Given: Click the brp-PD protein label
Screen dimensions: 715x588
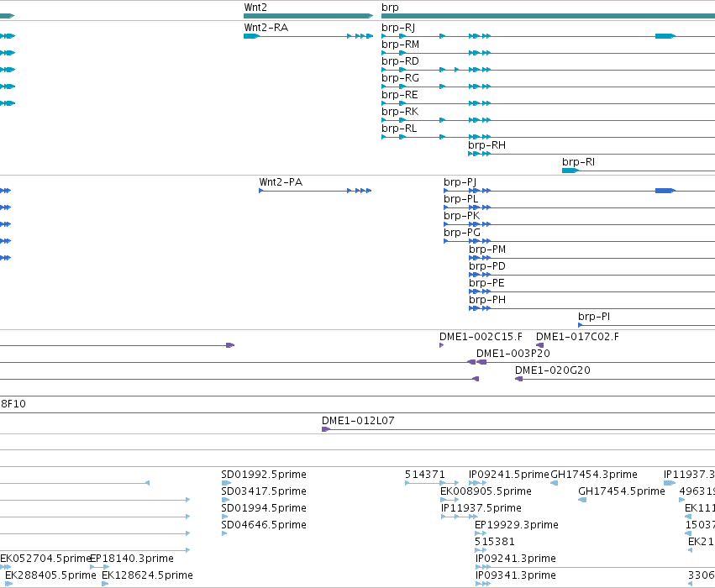Looking at the screenshot, I should click(x=487, y=266).
